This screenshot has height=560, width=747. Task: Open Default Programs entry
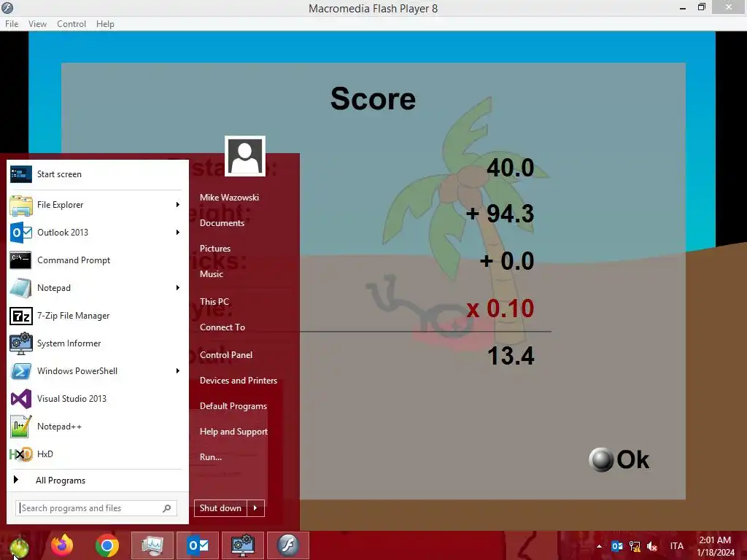pyautogui.click(x=233, y=406)
